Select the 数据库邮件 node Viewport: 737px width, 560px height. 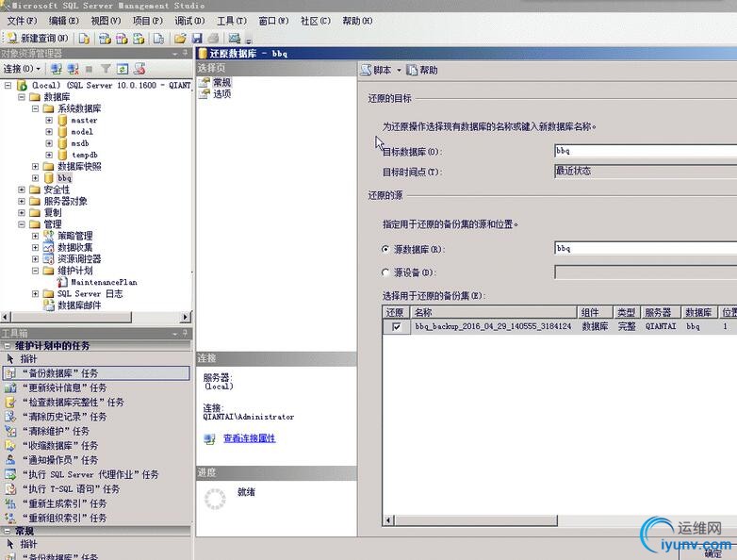click(x=79, y=305)
